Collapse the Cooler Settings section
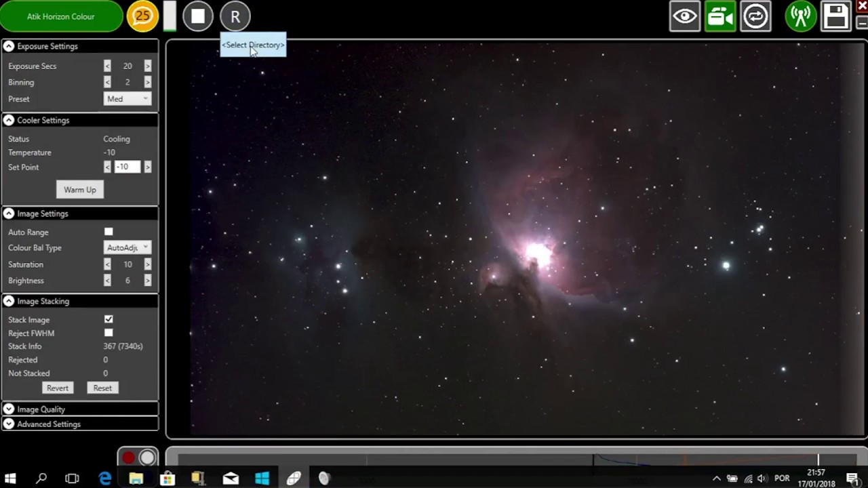Screen dimensions: 868x488 click(x=9, y=120)
